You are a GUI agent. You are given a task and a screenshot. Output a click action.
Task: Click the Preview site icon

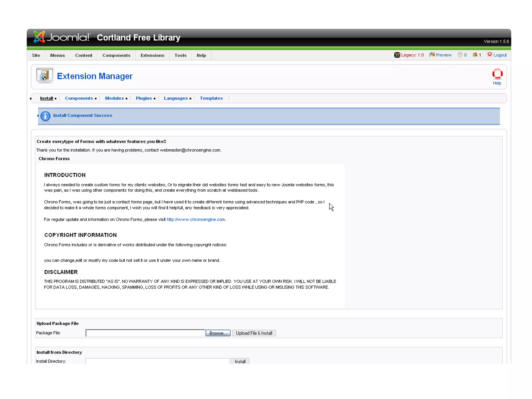432,55
